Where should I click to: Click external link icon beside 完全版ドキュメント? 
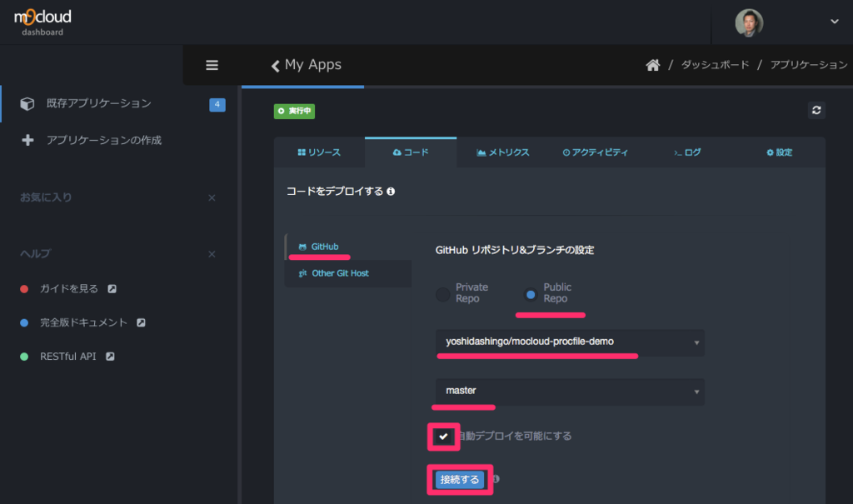141,322
